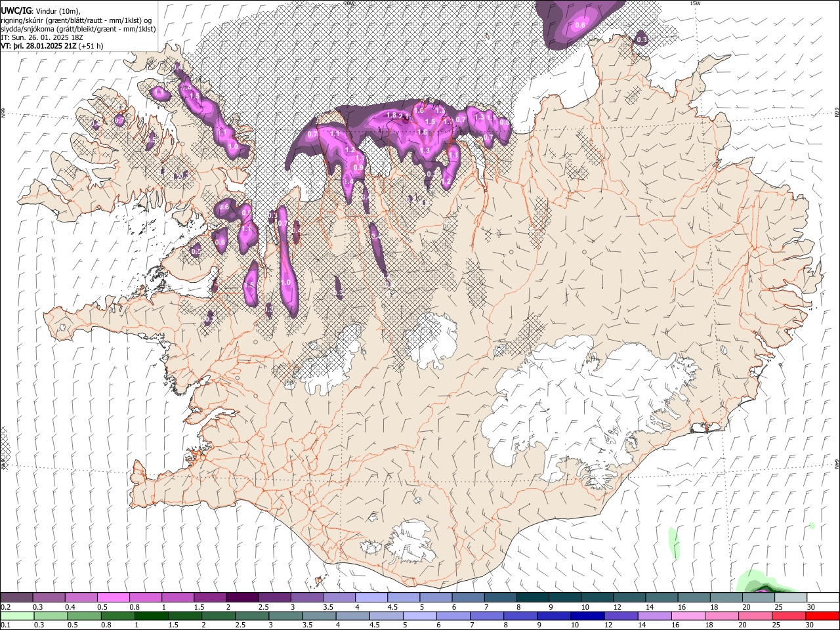This screenshot has height=630, width=840.
Task: Click the 'VT: þri. 28.01.2025 21Z (+51 h)' line
Action: pyautogui.click(x=52, y=46)
